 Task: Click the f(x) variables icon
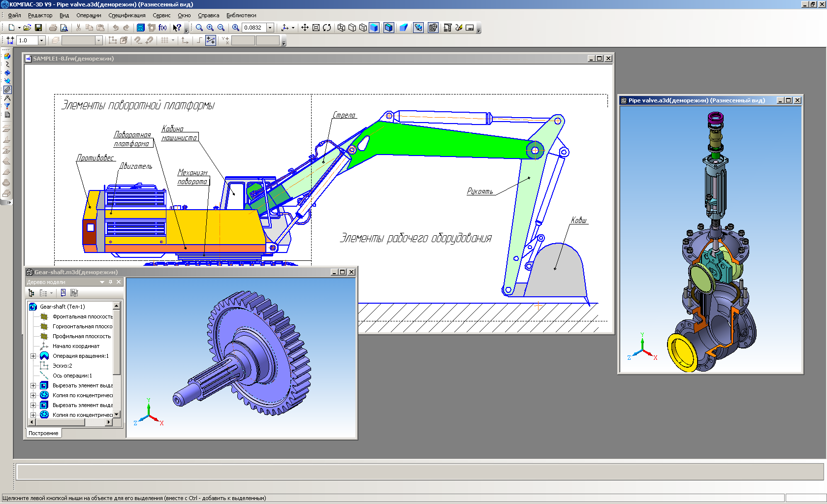(x=162, y=28)
